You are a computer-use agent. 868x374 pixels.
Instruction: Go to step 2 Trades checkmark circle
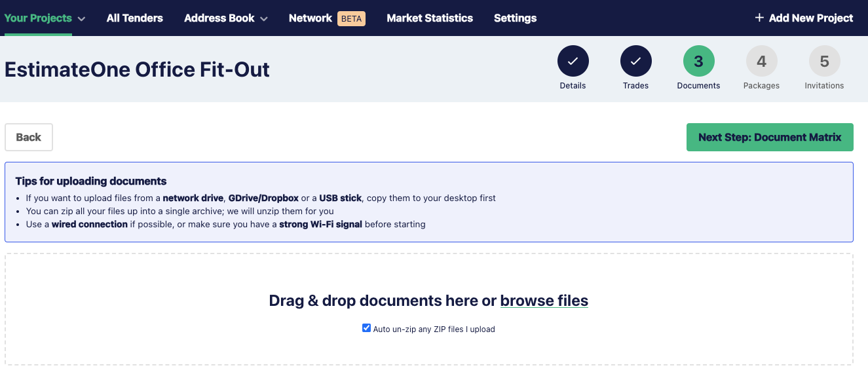pyautogui.click(x=636, y=61)
